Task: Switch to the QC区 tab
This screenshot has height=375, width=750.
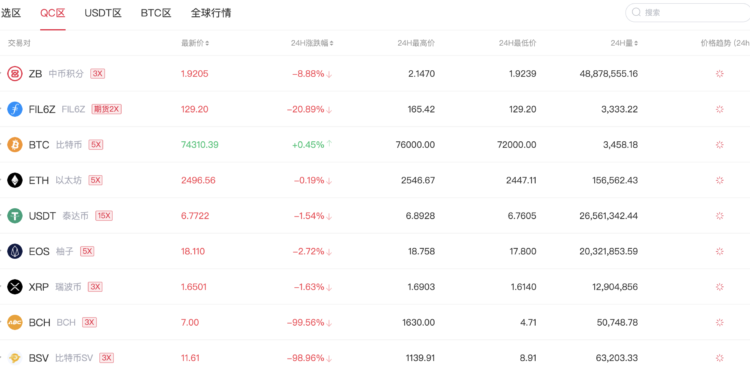Action: [x=53, y=13]
